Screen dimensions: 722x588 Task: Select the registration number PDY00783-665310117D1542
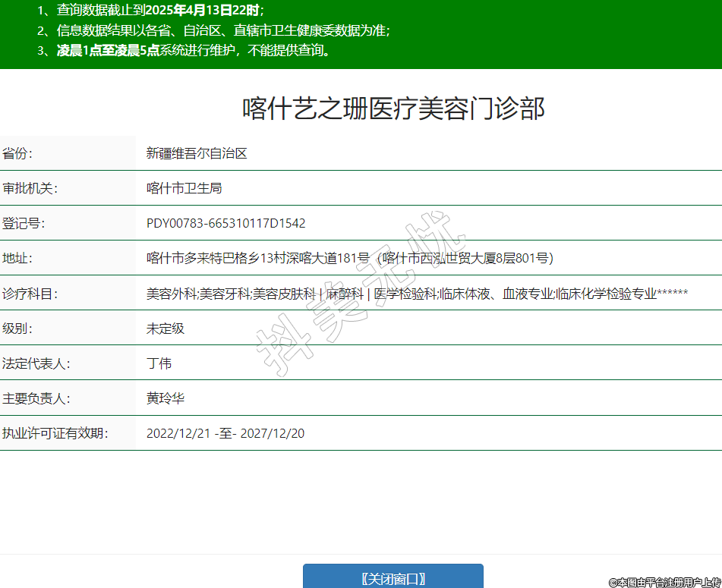(x=225, y=223)
